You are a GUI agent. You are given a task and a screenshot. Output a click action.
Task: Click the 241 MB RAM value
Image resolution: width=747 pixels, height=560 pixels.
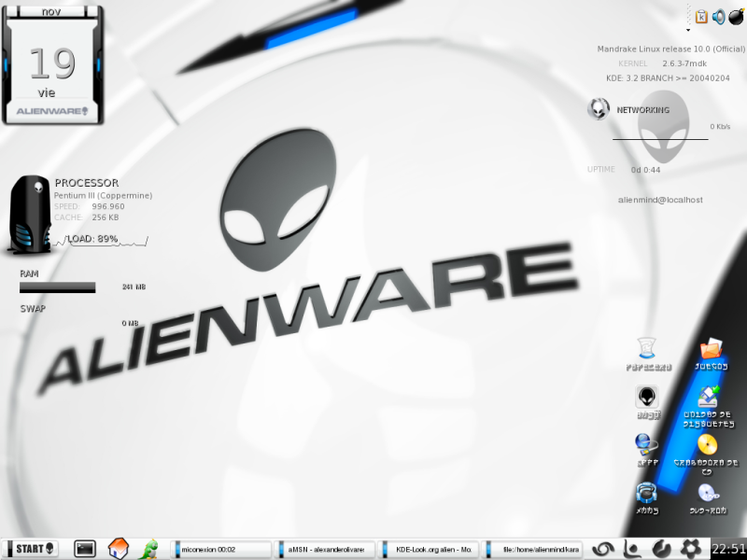pyautogui.click(x=134, y=287)
